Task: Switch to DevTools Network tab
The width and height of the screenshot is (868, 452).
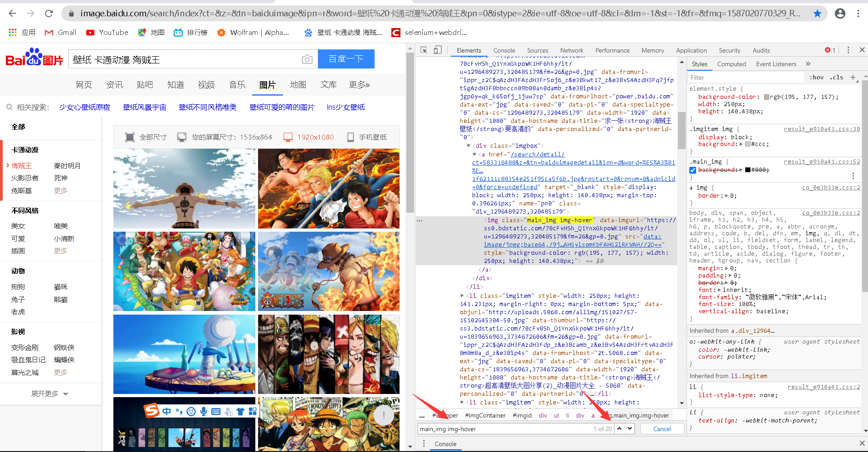Action: click(x=571, y=50)
